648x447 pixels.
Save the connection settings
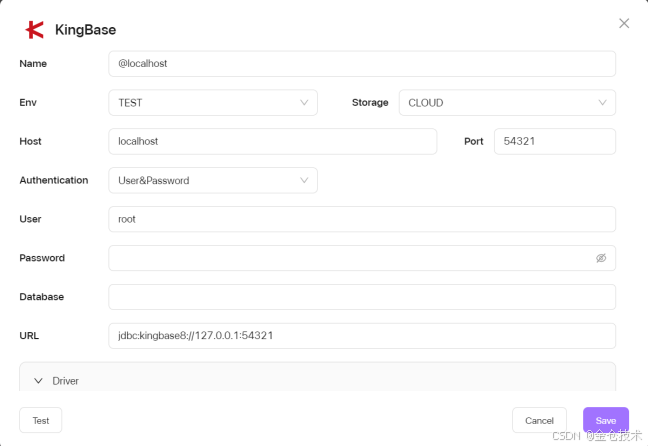click(605, 420)
